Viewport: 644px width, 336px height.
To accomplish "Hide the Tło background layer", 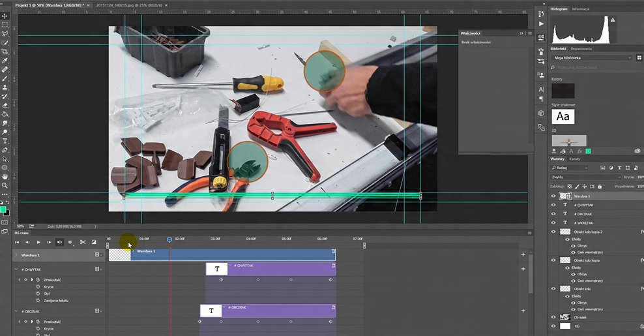I will 553,326.
